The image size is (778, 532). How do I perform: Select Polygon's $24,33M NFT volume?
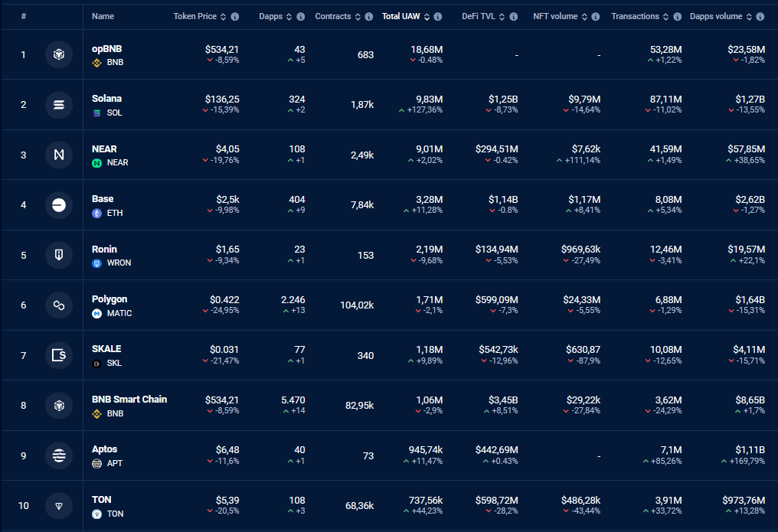[x=581, y=300]
